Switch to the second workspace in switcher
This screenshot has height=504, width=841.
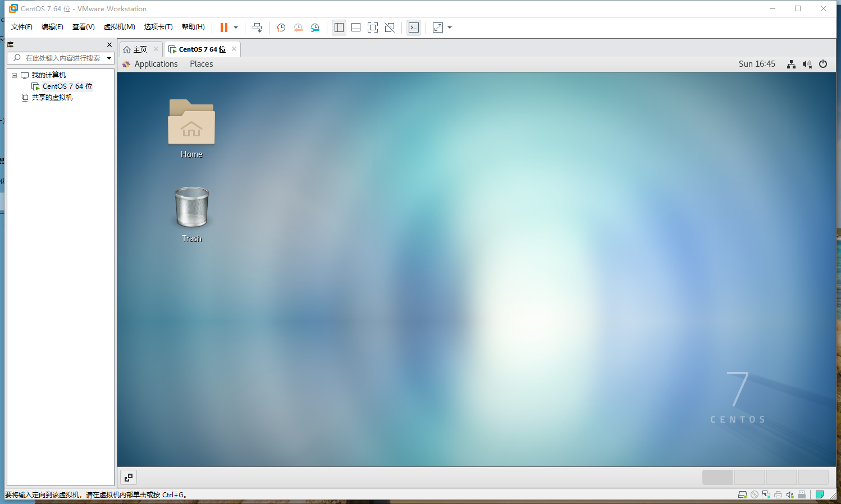[x=749, y=478]
